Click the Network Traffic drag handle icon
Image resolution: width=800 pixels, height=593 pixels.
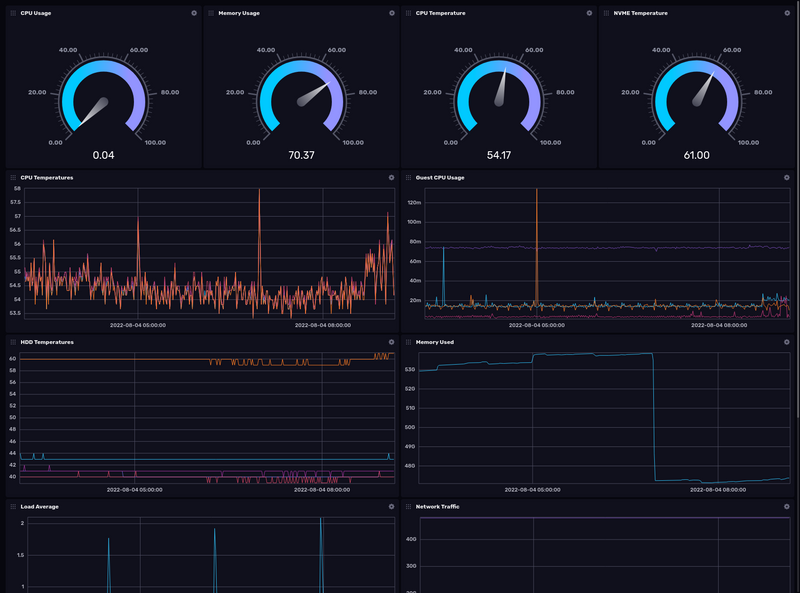coord(408,507)
